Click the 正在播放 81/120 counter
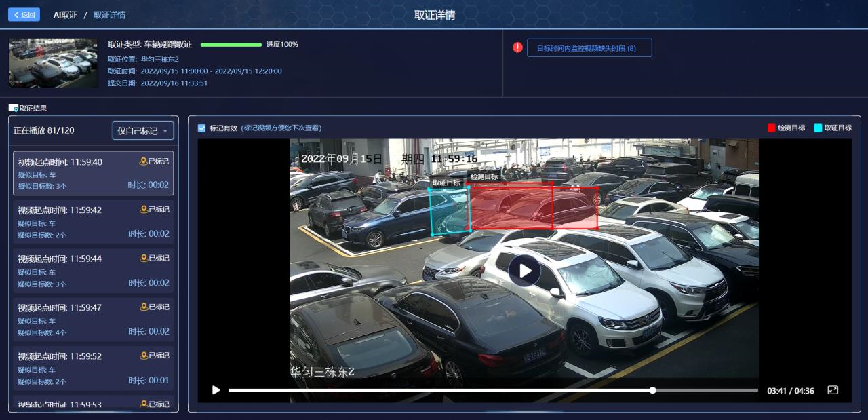The height and width of the screenshot is (420, 868). pos(44,130)
